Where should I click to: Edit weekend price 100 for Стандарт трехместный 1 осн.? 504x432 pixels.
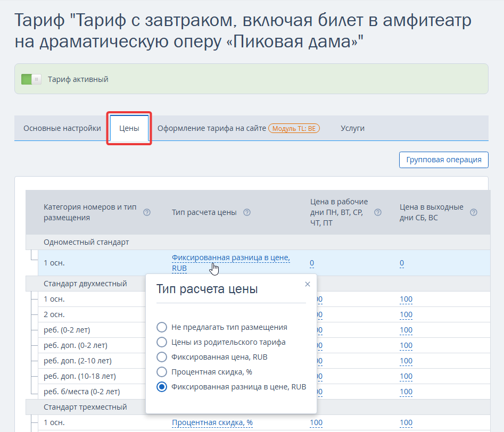click(406, 422)
